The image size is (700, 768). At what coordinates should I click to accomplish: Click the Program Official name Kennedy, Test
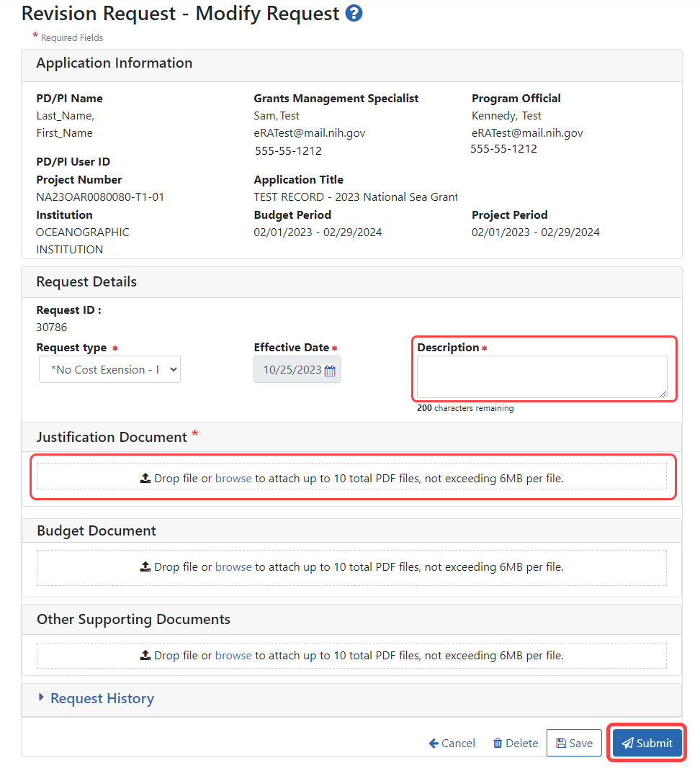click(506, 116)
